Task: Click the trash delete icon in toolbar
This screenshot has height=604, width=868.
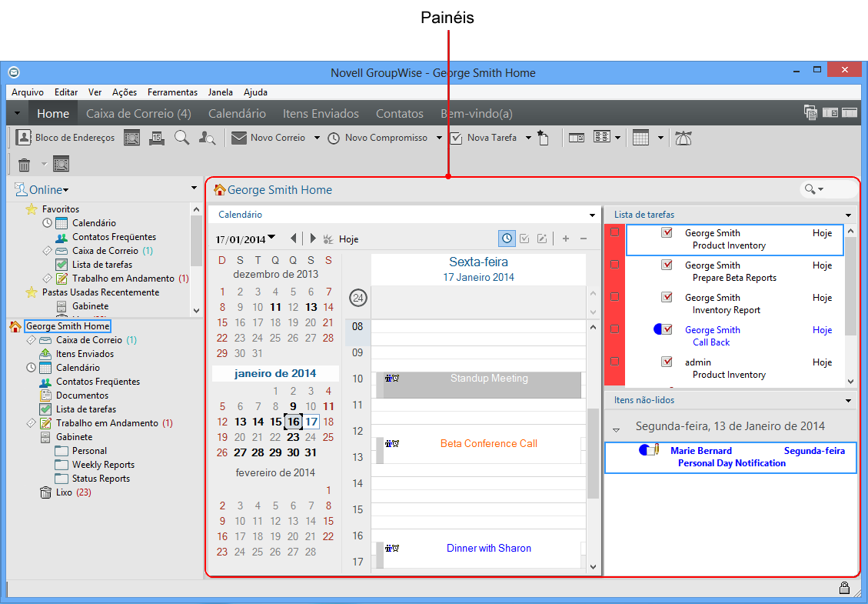Action: 25,164
